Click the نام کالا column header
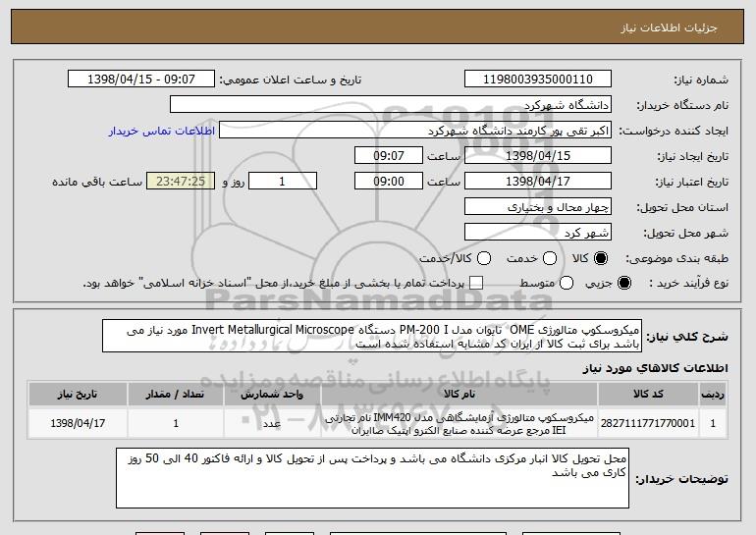 coord(459,395)
